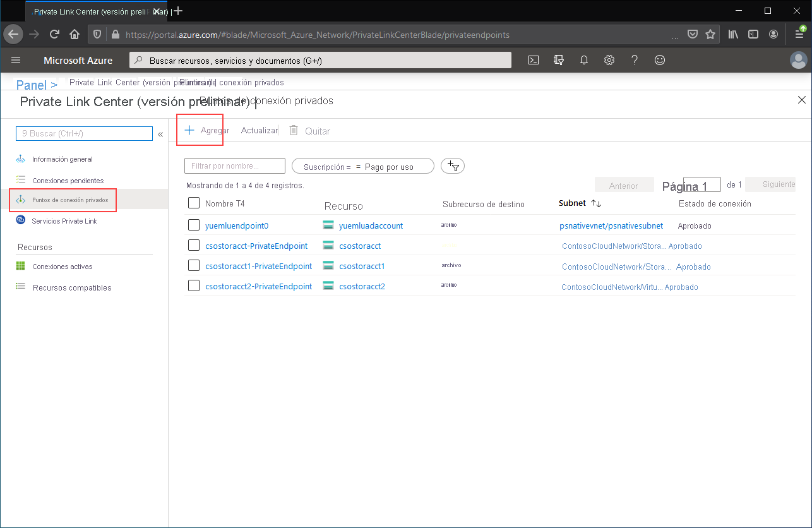The height and width of the screenshot is (528, 812).
Task: Open the account avatar menu
Action: 799,60
